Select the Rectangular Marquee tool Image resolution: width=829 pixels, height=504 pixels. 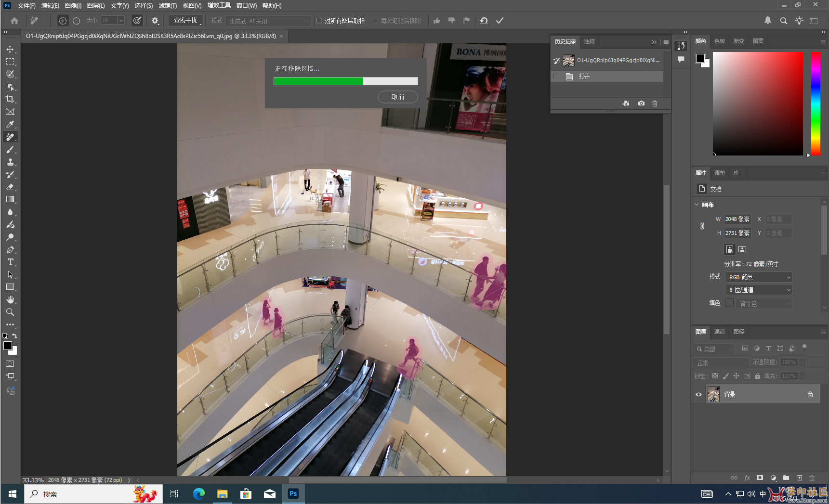(10, 62)
